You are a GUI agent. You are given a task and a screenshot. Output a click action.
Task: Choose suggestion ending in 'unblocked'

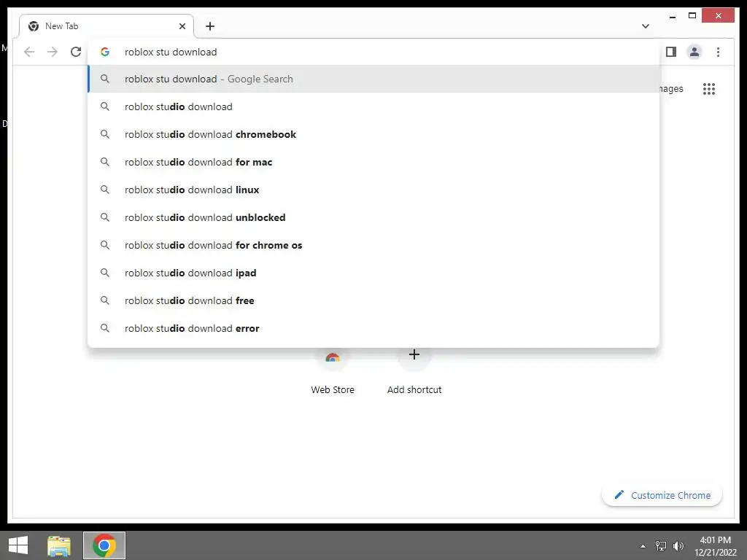374,217
